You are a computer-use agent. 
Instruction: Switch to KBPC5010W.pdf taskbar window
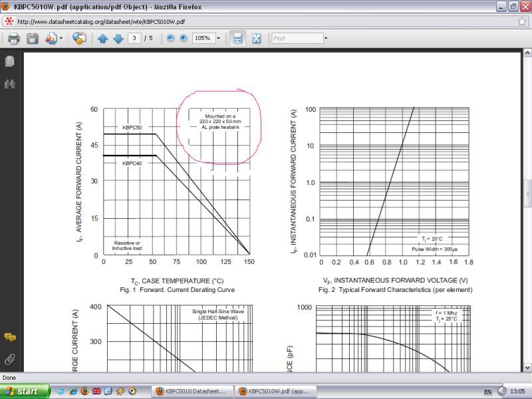coord(275,391)
